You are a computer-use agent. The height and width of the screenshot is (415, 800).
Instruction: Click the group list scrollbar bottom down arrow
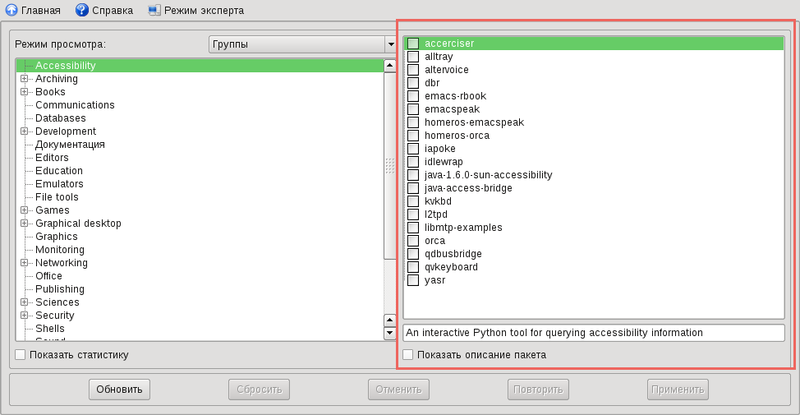coord(390,333)
